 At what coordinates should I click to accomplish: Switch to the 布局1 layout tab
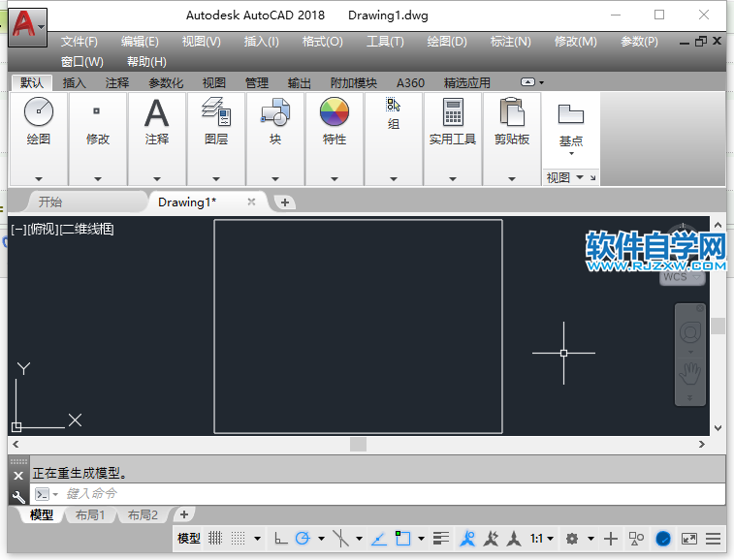click(90, 515)
